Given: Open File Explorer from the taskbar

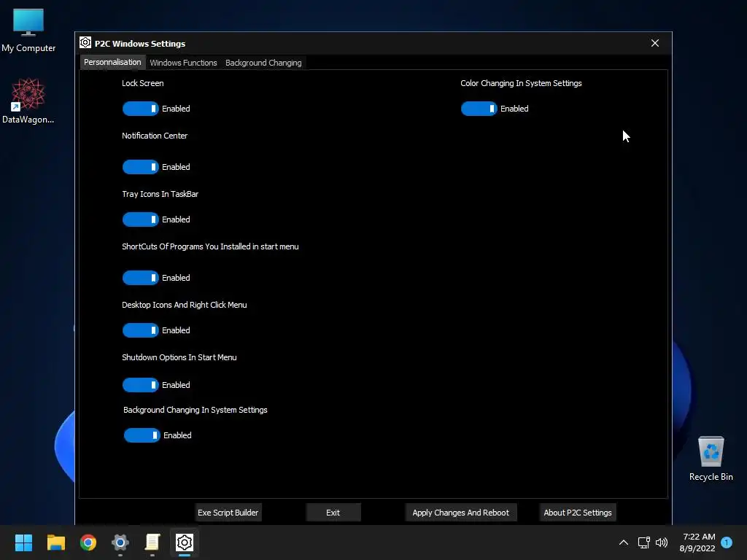Looking at the screenshot, I should click(55, 542).
